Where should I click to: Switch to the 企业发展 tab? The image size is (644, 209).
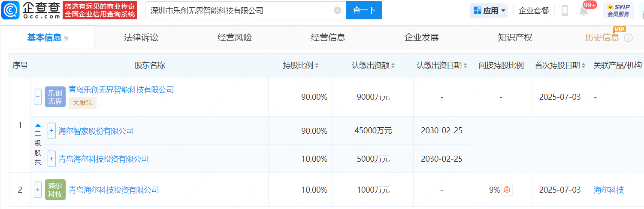(x=422, y=38)
